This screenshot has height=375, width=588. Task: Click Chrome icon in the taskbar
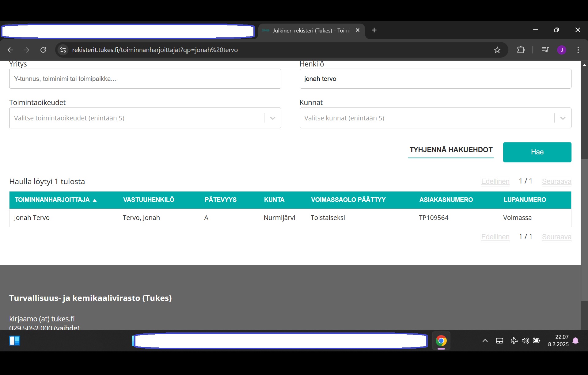pos(441,341)
